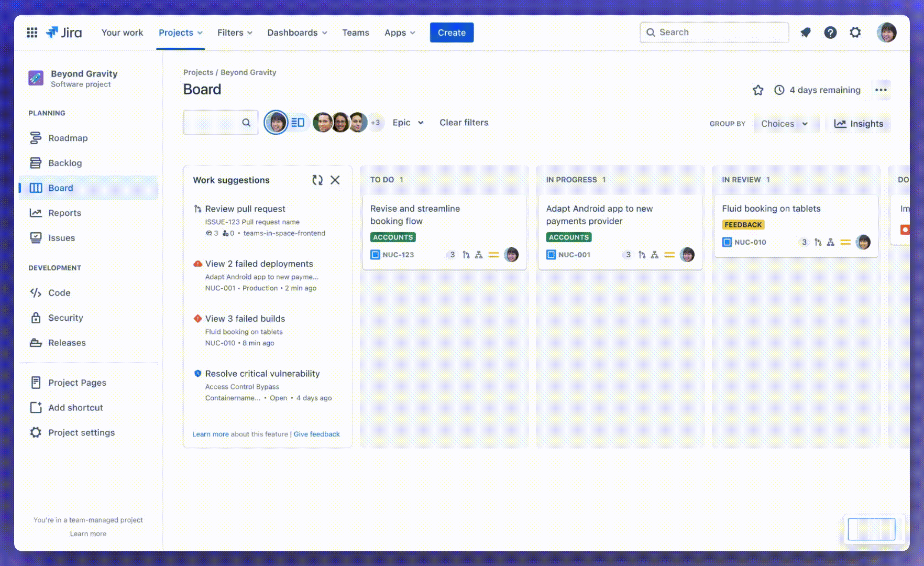The width and height of the screenshot is (924, 566).
Task: Open the Projects breadcrumb link
Action: pyautogui.click(x=198, y=72)
